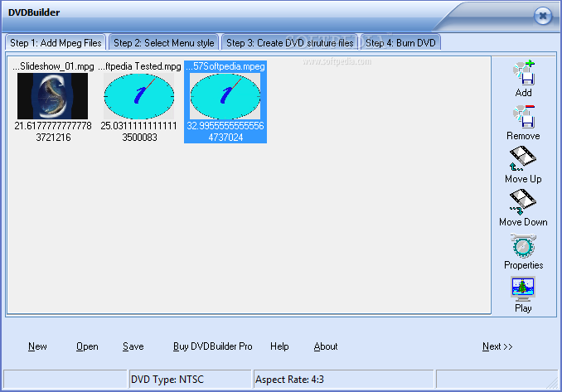Click the ...ftpedia Tested.mpg filename
This screenshot has width=562, height=392.
click(x=139, y=66)
